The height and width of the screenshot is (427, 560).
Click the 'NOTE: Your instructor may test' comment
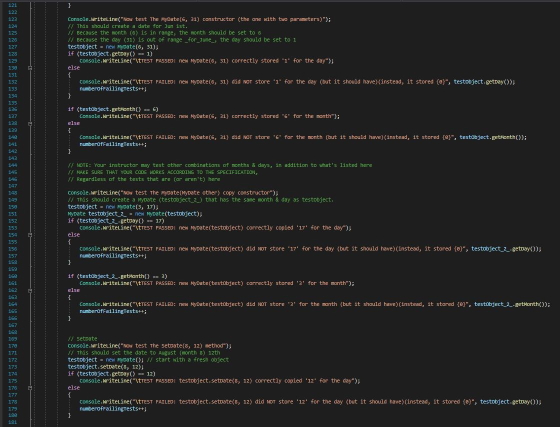click(x=220, y=165)
